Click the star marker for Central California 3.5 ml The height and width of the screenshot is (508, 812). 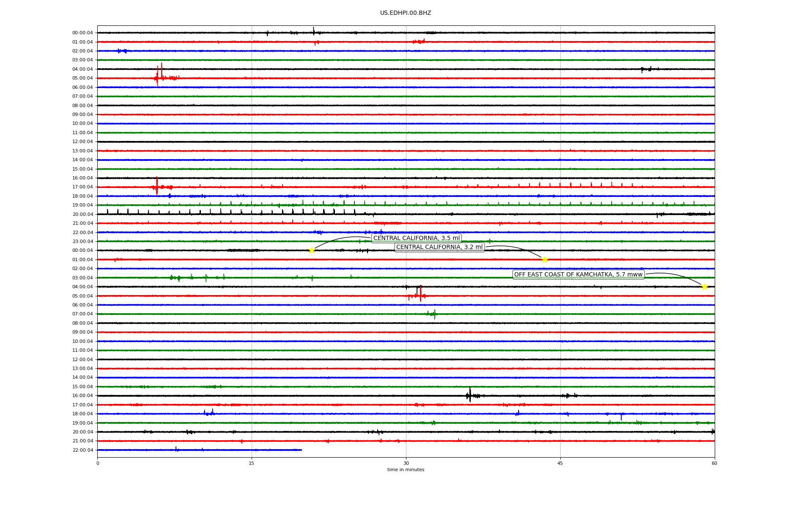click(312, 250)
